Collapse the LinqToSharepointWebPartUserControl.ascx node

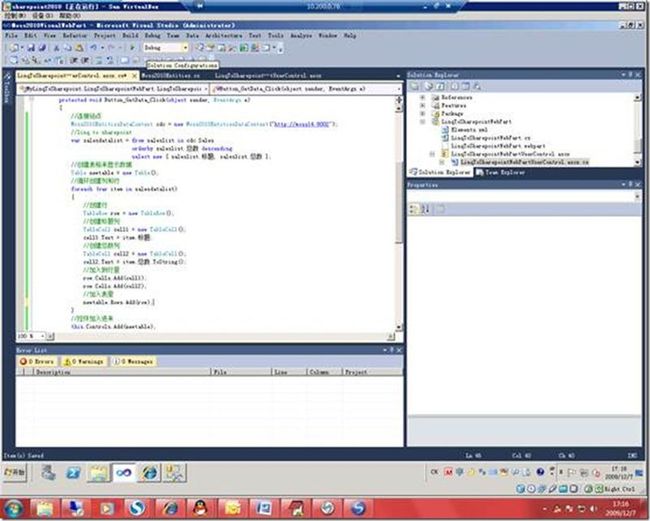pyautogui.click(x=432, y=154)
